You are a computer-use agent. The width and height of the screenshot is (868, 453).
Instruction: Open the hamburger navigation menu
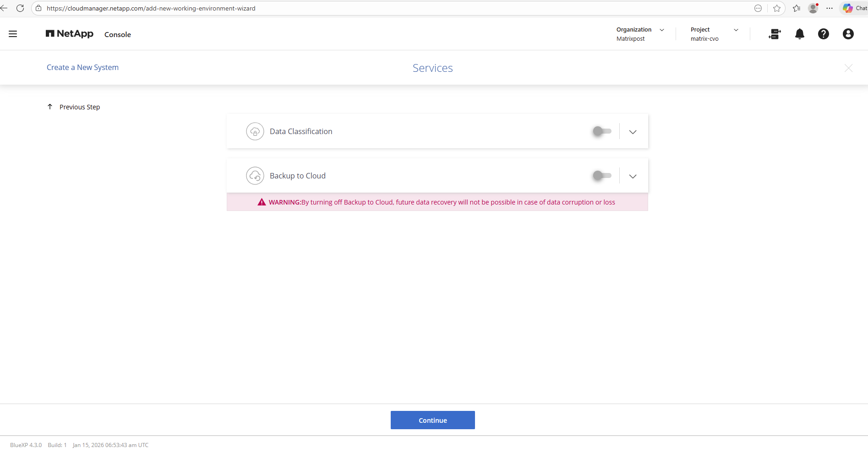pos(13,34)
